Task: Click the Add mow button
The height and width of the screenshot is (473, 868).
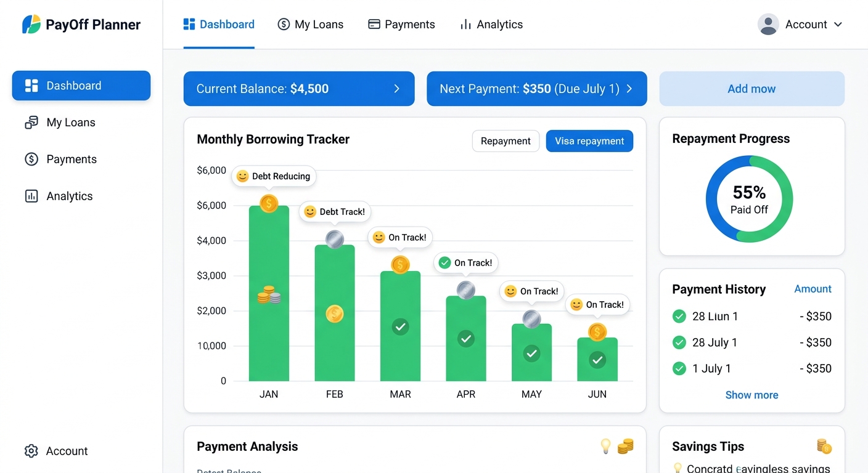Action: (751, 89)
